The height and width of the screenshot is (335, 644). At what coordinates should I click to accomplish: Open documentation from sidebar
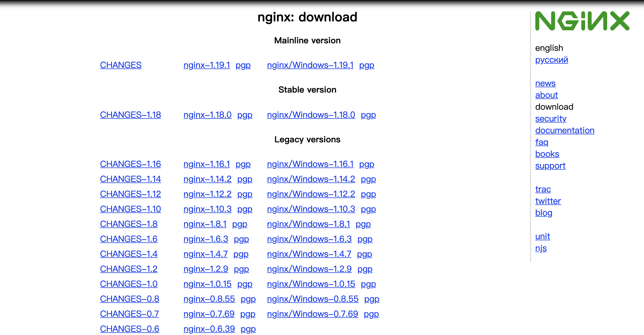565,130
